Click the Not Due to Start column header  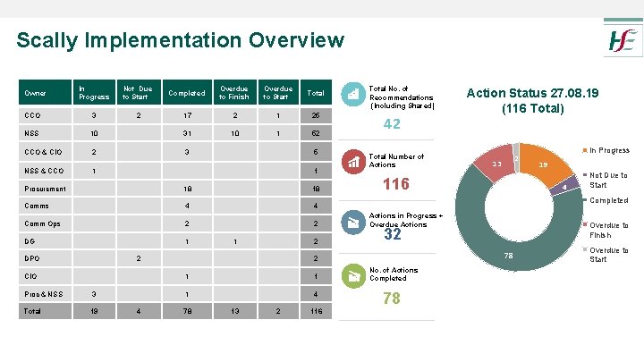139,92
